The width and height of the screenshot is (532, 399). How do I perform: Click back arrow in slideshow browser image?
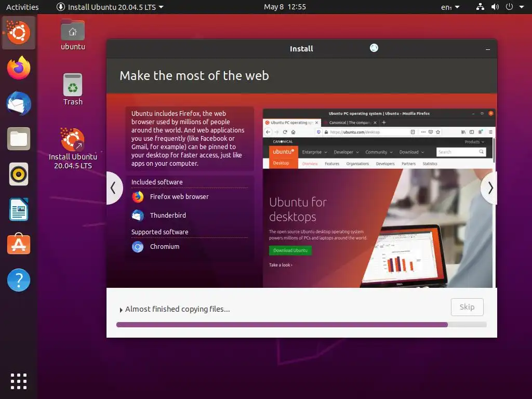(x=269, y=132)
